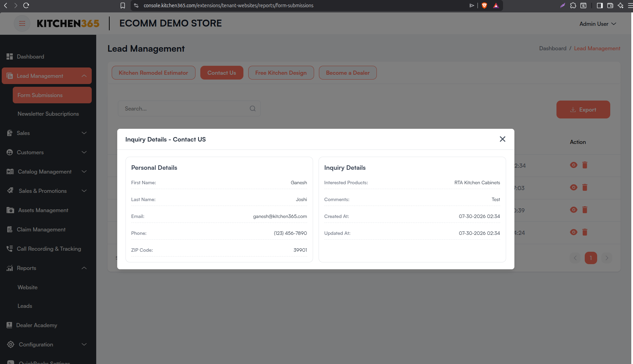Expand the Catalog Management chevron
Screen dimensions: 633x364
pyautogui.click(x=84, y=171)
